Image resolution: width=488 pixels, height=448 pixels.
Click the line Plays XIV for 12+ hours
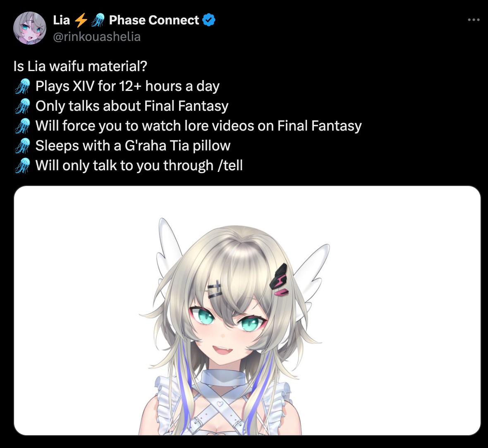point(128,86)
